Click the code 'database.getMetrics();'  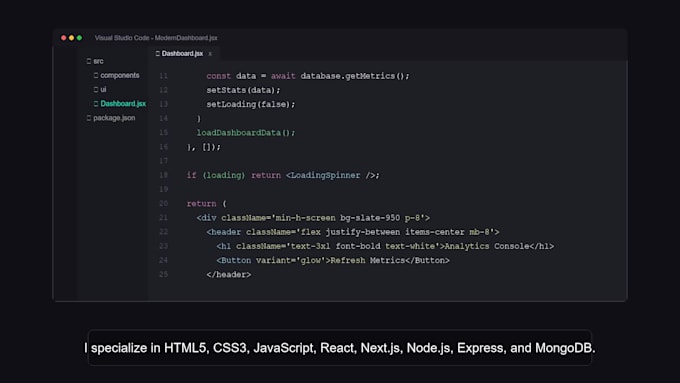pos(355,76)
